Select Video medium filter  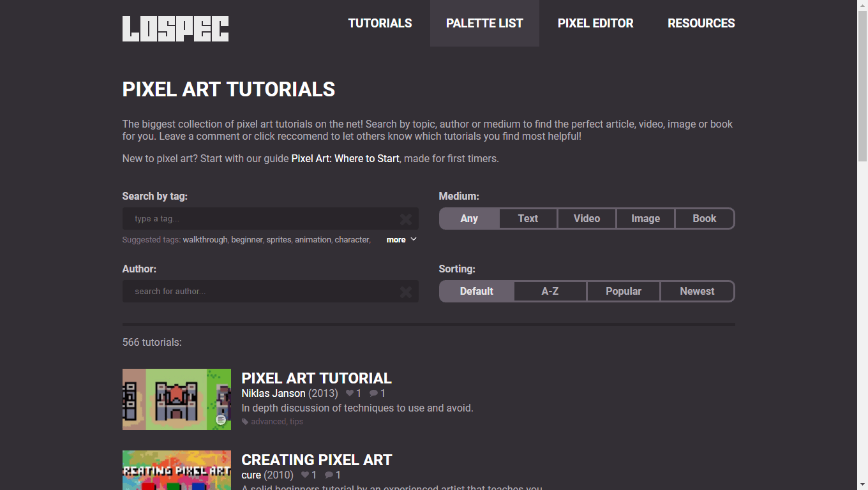(x=587, y=218)
